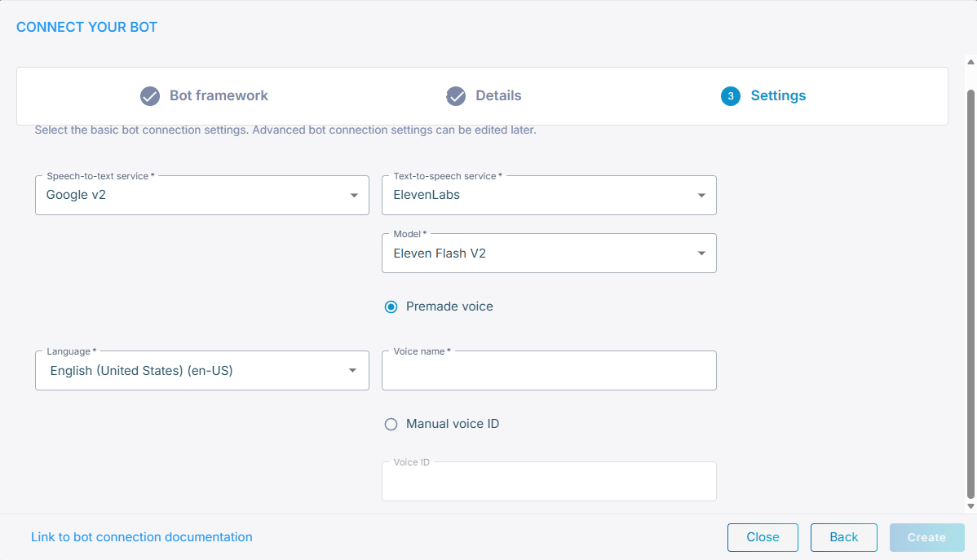977x560 pixels.
Task: Expand the Model dropdown showing Eleven Flash V2
Action: [548, 254]
